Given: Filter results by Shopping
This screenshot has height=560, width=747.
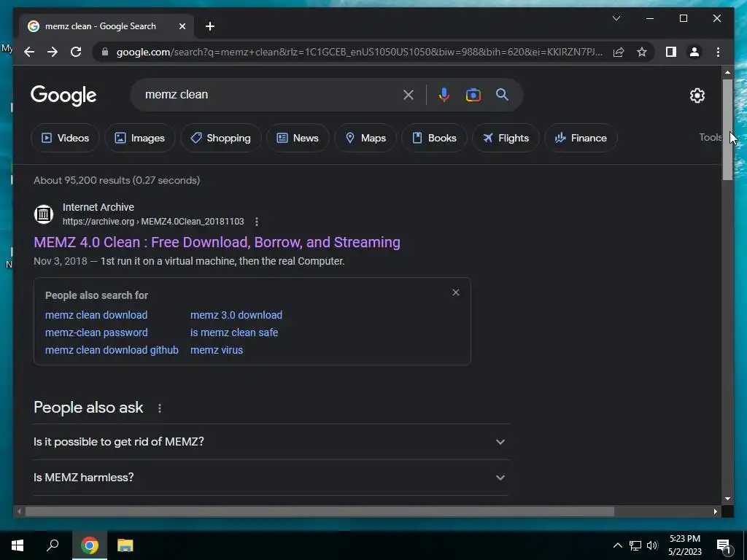Looking at the screenshot, I should [220, 138].
